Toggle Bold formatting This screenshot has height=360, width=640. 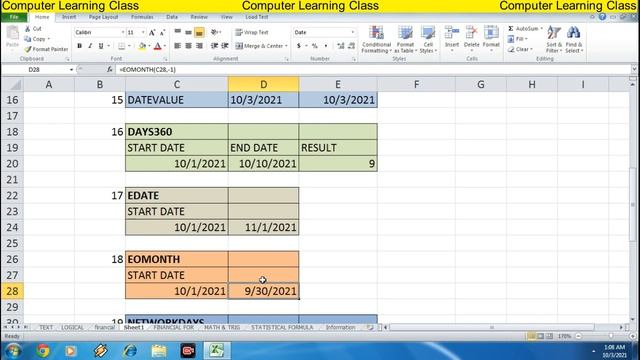80,46
